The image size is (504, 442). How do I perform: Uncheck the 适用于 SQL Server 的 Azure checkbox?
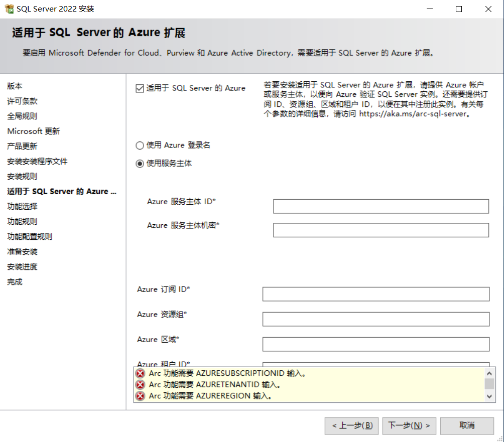point(140,88)
